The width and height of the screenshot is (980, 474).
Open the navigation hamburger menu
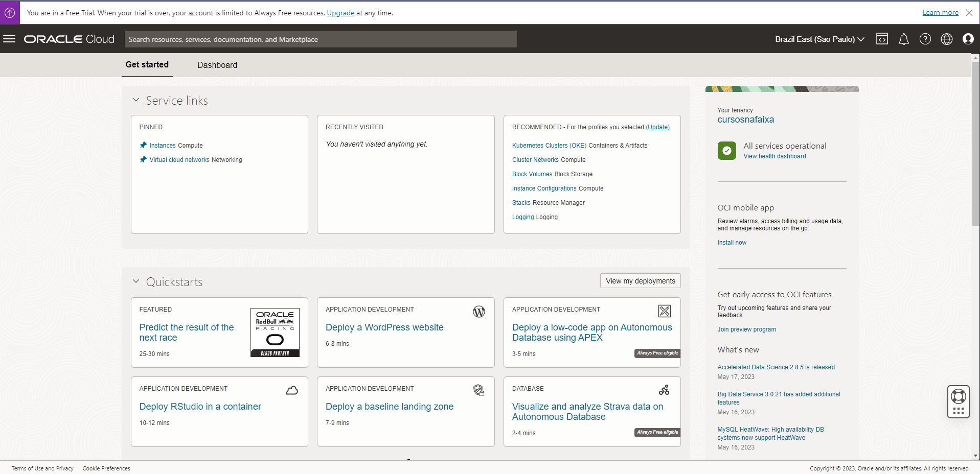(9, 39)
